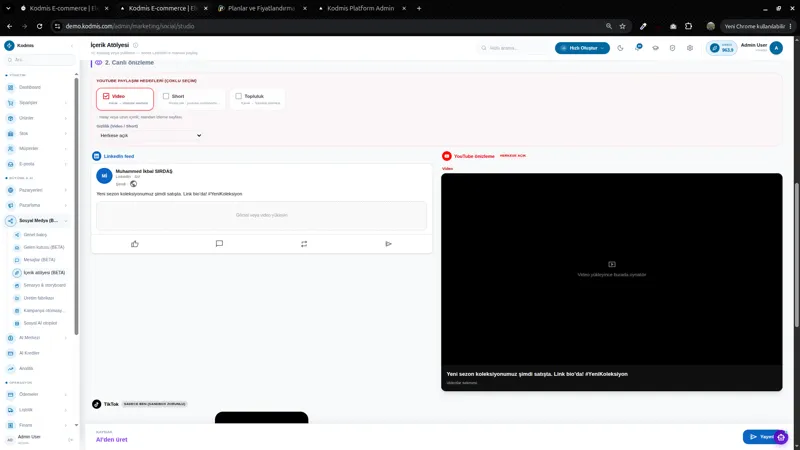Image resolution: width=800 pixels, height=450 pixels.
Task: Collapse the Sosyal Medya sidebar section
Action: pos(66,221)
